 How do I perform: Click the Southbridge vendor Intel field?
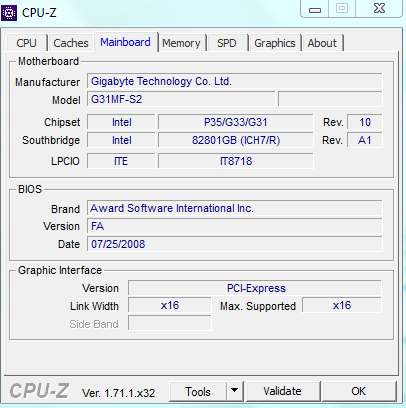121,140
